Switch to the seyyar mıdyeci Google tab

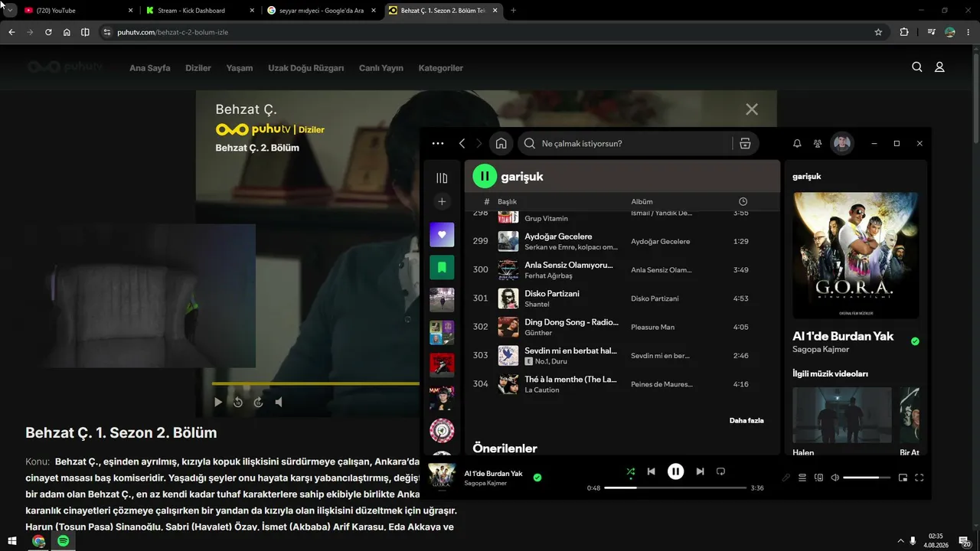(320, 11)
